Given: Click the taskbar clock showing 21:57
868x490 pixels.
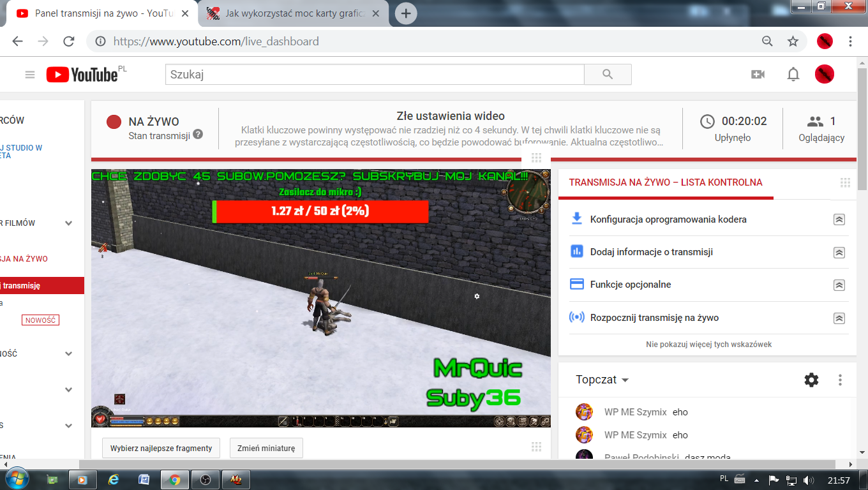Looking at the screenshot, I should (839, 480).
